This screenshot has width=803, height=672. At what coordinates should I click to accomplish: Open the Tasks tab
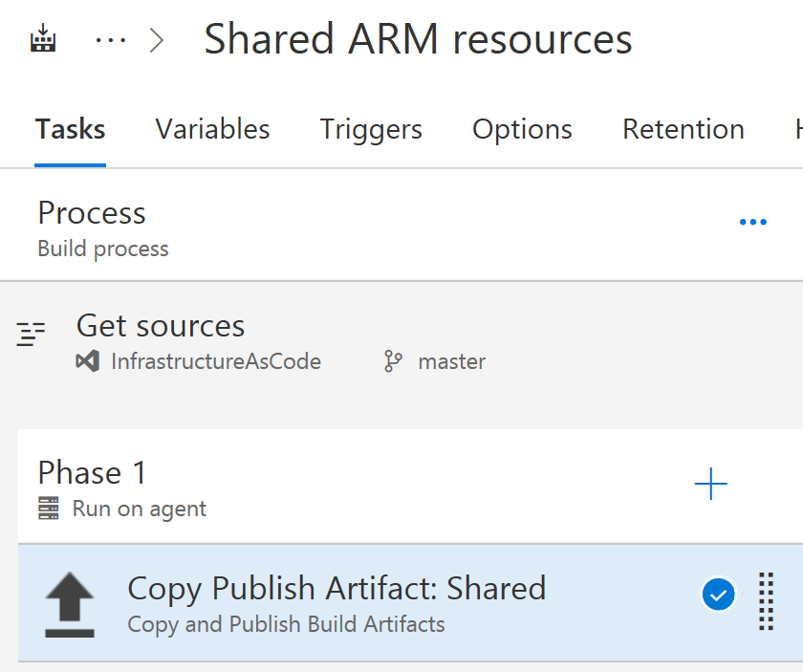[x=70, y=130]
